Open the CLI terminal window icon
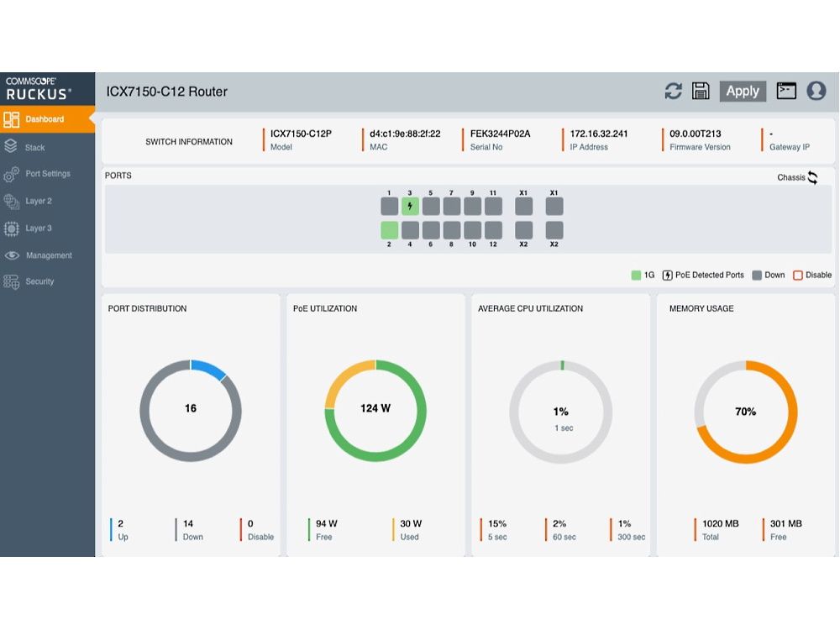The image size is (840, 630). [x=786, y=91]
